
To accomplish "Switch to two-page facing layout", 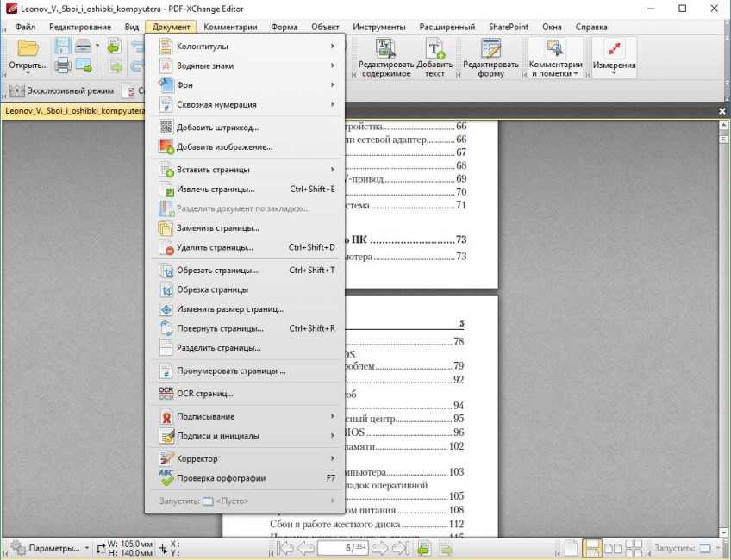I will click(x=613, y=548).
